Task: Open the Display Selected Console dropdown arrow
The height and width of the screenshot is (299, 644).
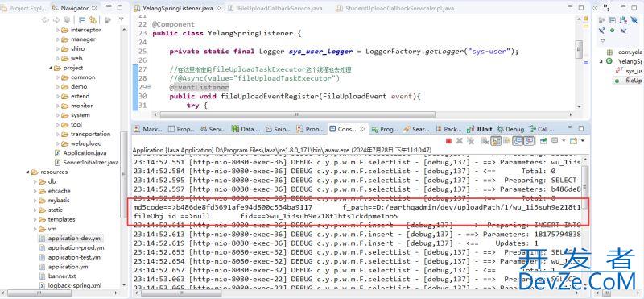Action: pyautogui.click(x=564, y=141)
